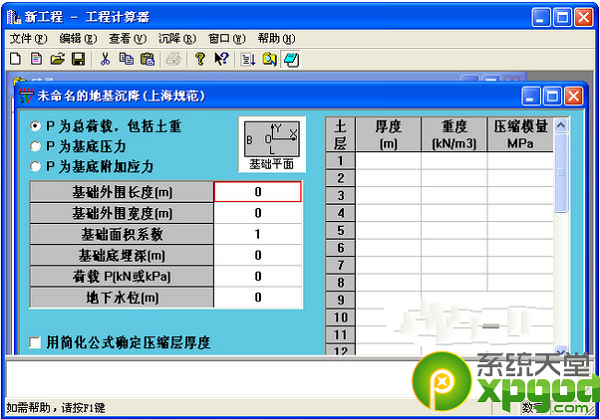600x419 pixels.
Task: Select radio 'P 为总荷载, 包括土重'
Action: (x=36, y=128)
